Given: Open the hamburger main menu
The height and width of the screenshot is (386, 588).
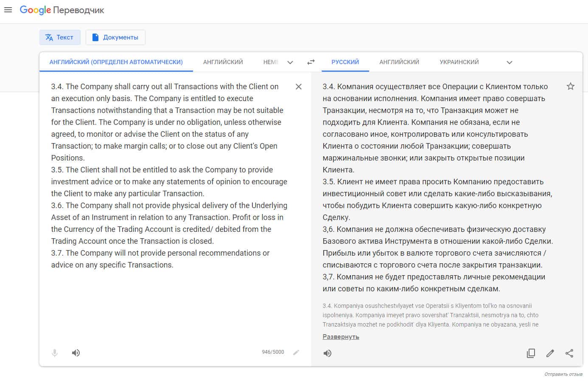Looking at the screenshot, I should [8, 10].
